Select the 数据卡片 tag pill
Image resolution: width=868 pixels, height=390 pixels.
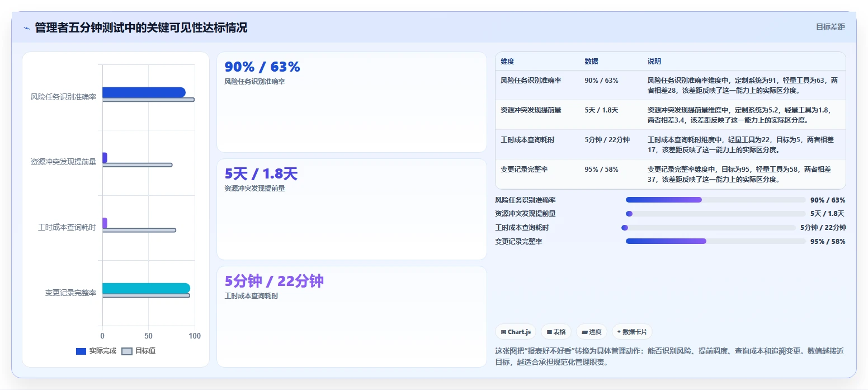(632, 332)
